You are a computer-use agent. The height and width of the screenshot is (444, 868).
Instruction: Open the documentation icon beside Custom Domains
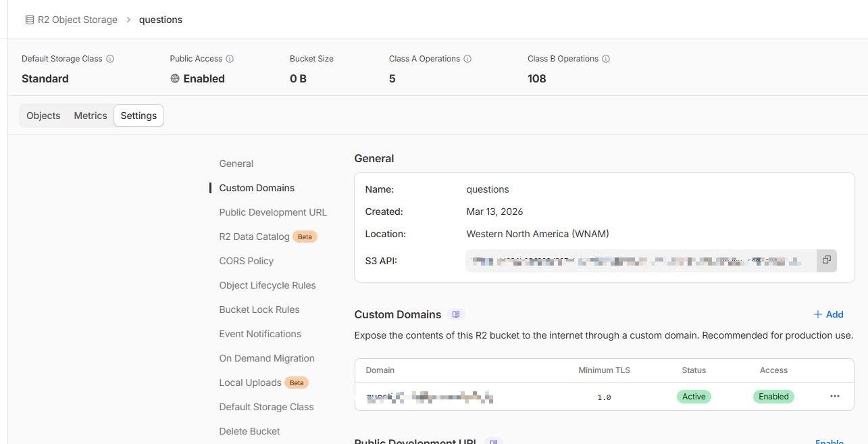(x=455, y=314)
